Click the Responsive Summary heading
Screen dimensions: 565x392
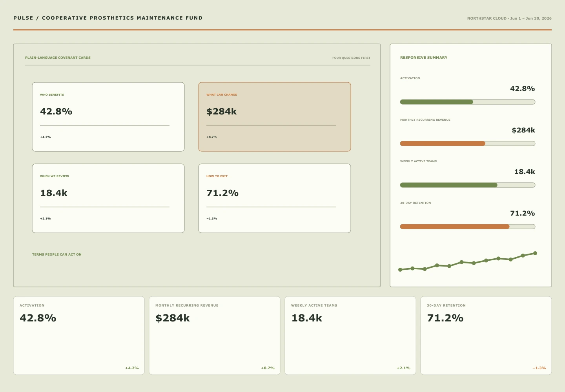(x=424, y=58)
